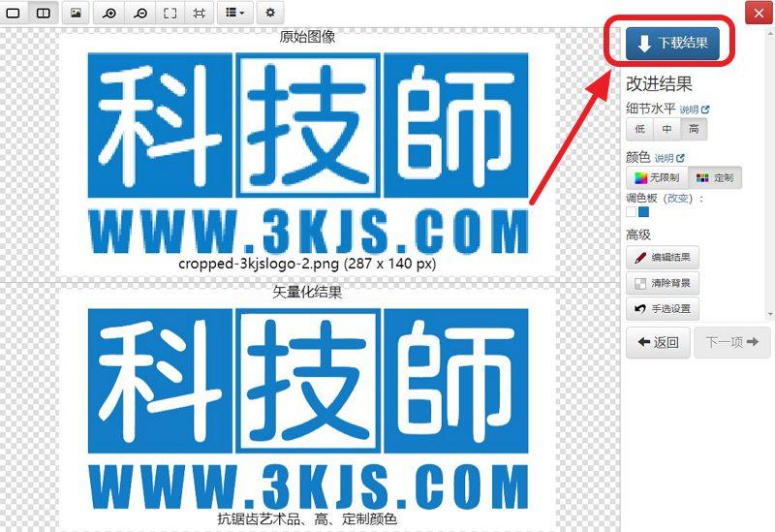Click the original image preview 原始图像
The width and height of the screenshot is (775, 532).
coord(308,153)
